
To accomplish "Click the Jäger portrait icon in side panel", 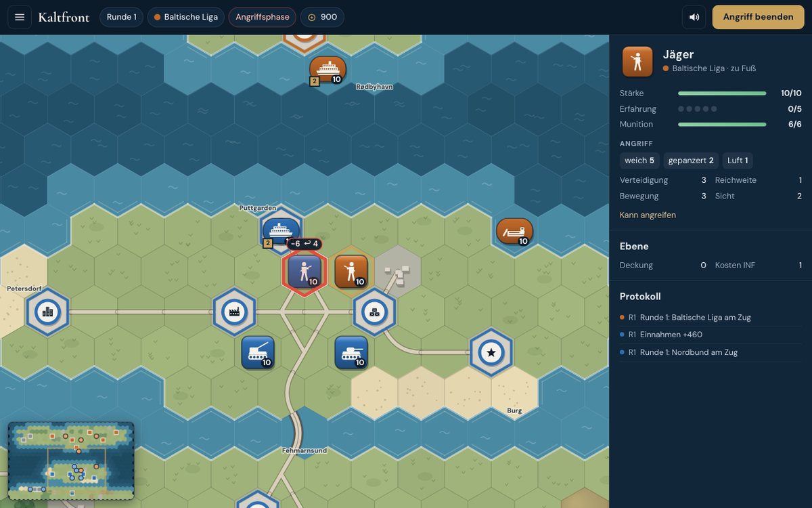I will [x=637, y=62].
